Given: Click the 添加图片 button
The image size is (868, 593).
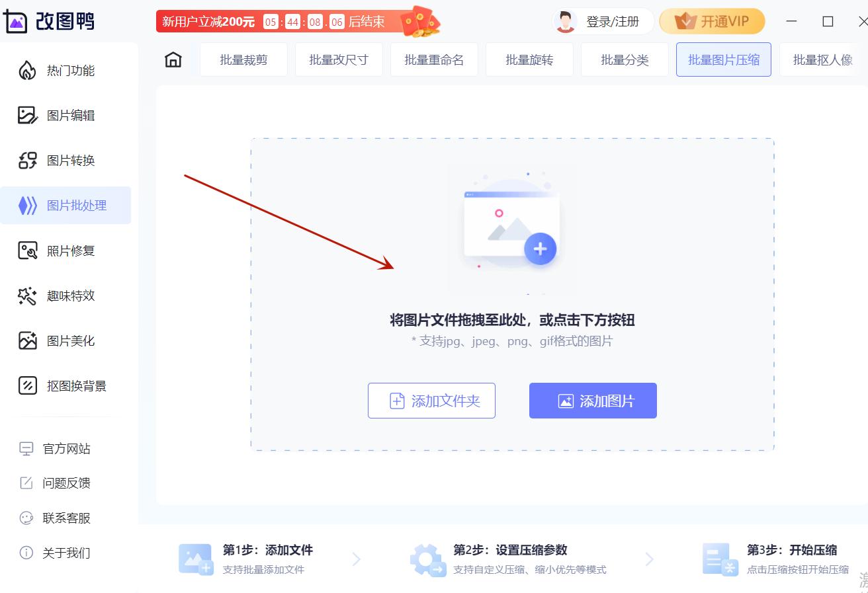Looking at the screenshot, I should [x=592, y=401].
